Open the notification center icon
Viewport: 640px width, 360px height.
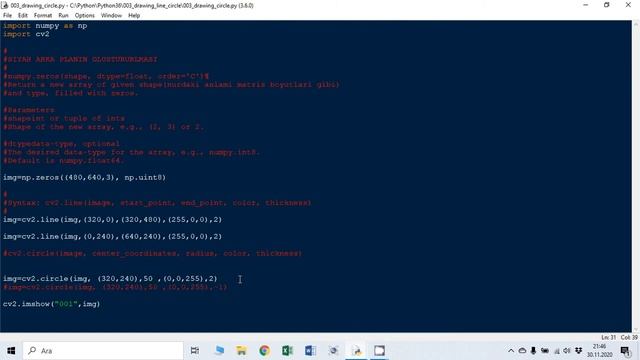[x=625, y=351]
